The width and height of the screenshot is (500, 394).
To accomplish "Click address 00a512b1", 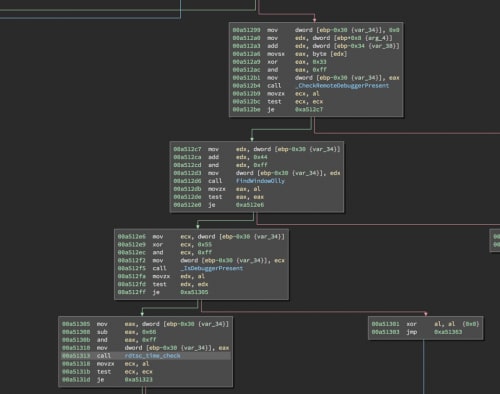I will [x=247, y=78].
